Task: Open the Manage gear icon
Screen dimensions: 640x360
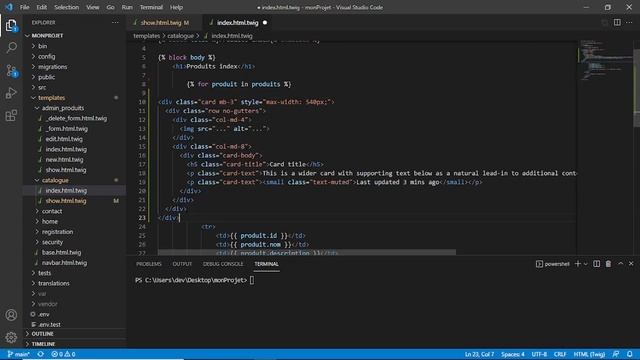Action: tap(11, 337)
